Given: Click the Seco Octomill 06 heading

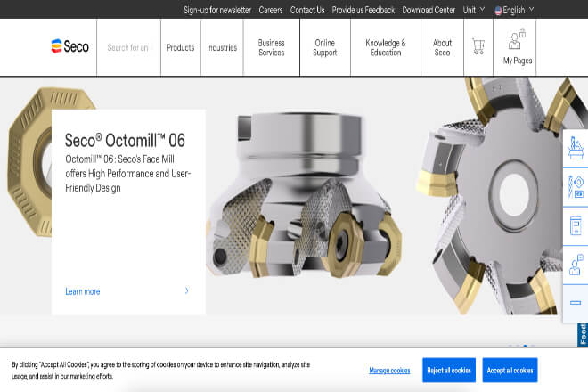Looking at the screenshot, I should click(125, 140).
